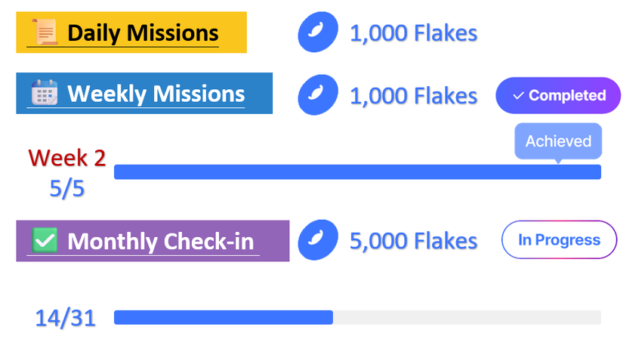Screen dimensions: 642x364
Task: Open the Daily Missions heading link
Action: coord(143,33)
